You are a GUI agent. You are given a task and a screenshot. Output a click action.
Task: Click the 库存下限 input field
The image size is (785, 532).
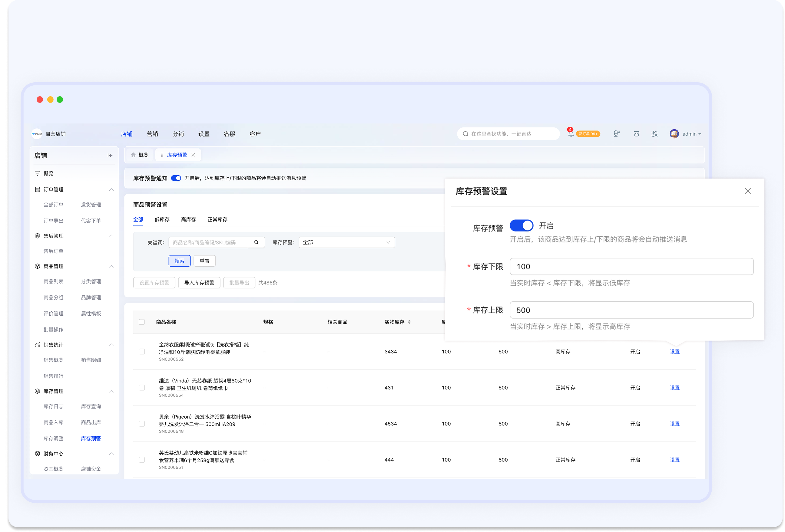tap(631, 266)
